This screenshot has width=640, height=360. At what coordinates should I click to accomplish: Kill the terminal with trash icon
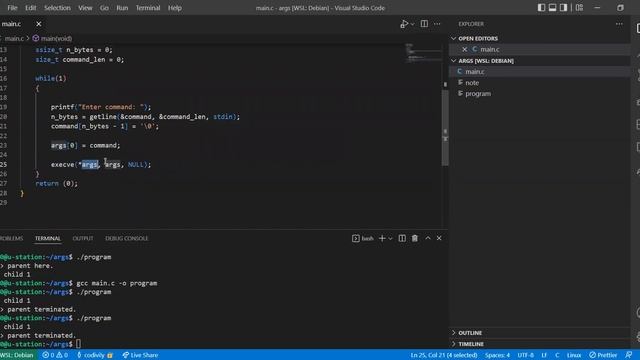(415, 238)
